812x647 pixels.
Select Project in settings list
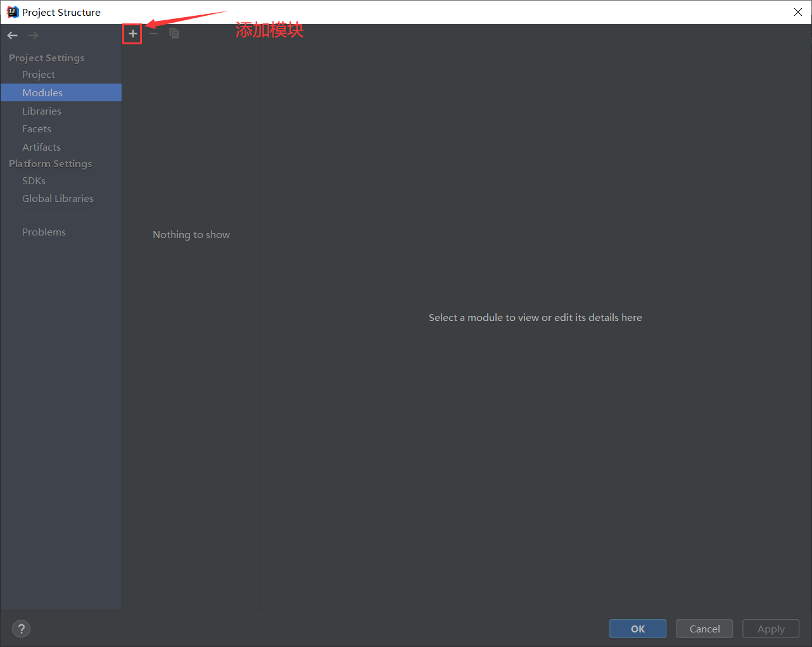pyautogui.click(x=39, y=75)
